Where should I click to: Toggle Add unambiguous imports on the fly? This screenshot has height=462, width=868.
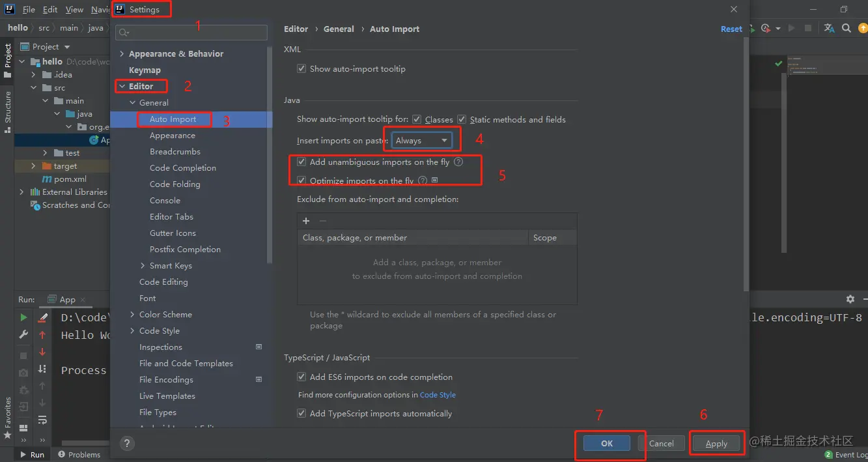point(301,162)
